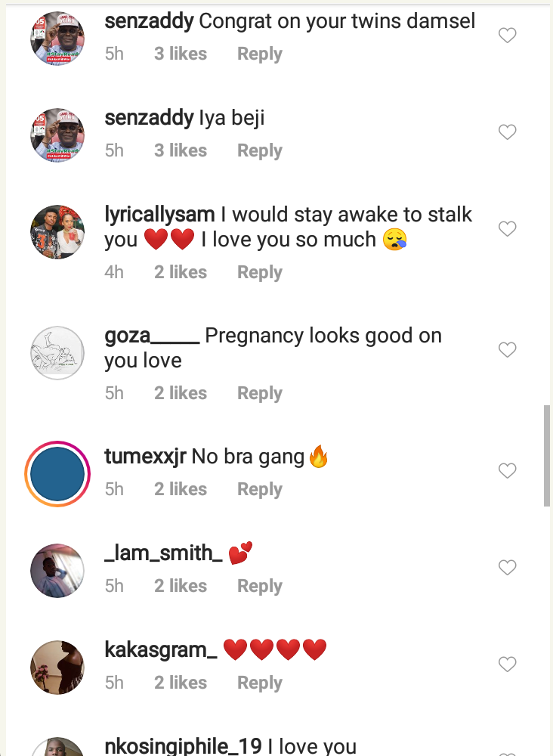Reply to lyricallysam's comment
Screen dimensions: 553x756
(x=259, y=272)
